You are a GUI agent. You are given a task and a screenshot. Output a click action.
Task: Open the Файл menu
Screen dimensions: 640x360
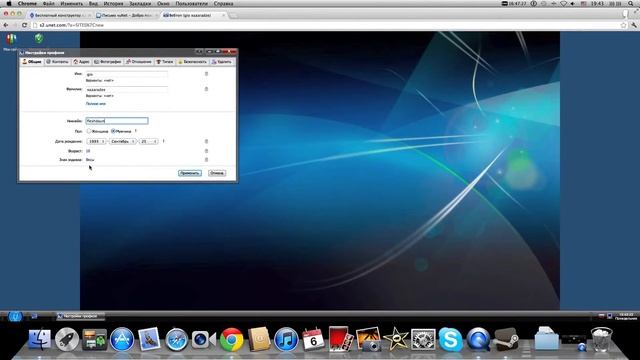(49, 3)
